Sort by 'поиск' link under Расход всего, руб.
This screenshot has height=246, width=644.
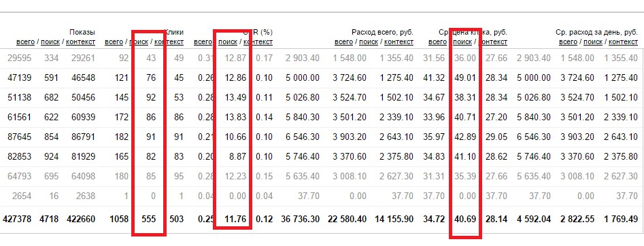tap(369, 42)
